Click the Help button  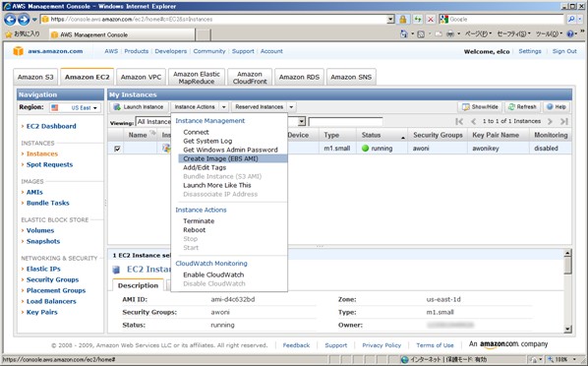tap(557, 107)
